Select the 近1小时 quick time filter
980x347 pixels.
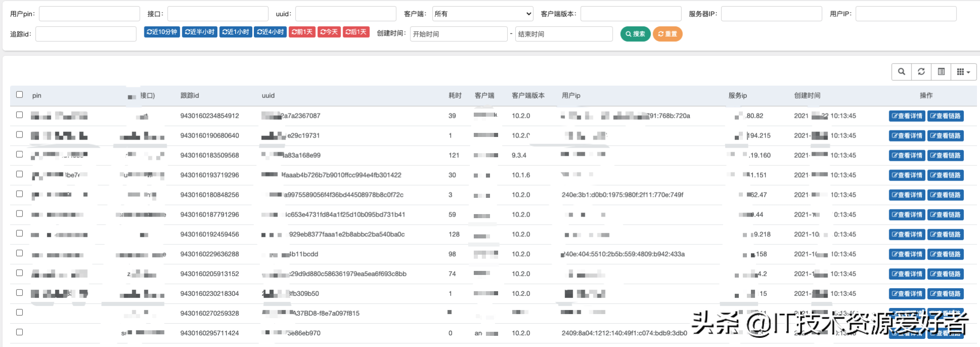point(236,32)
